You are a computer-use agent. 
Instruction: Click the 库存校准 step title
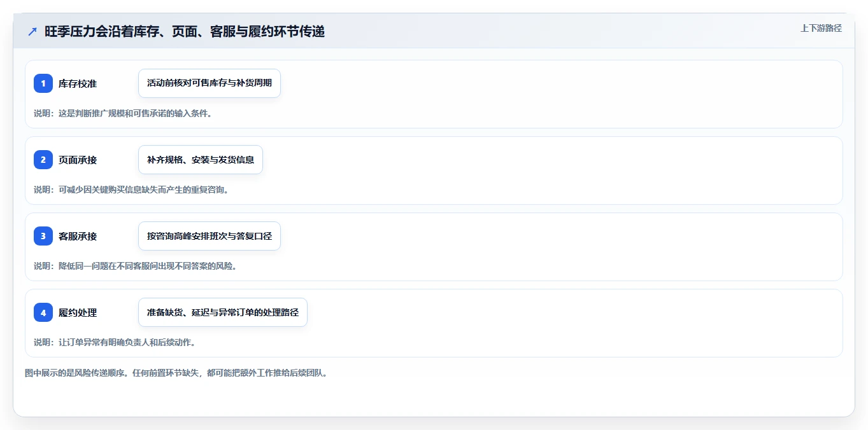78,83
